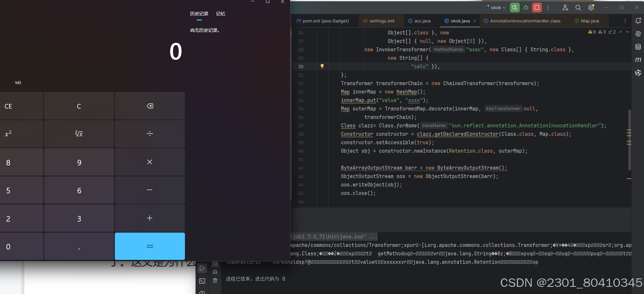Open the Notifications bell panel

638,21
